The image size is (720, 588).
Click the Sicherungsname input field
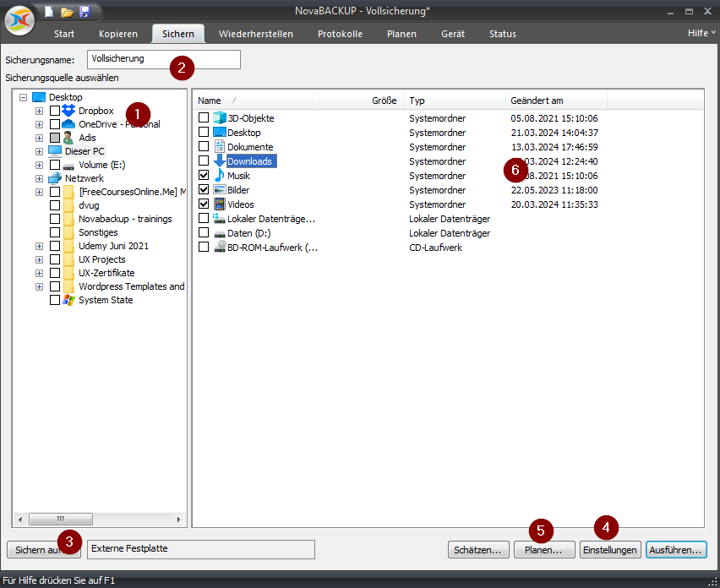[163, 59]
